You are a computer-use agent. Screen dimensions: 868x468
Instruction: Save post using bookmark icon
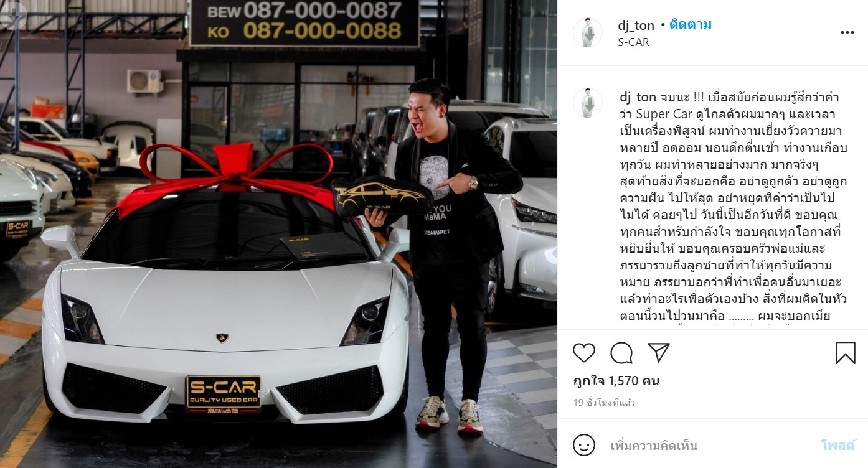[x=845, y=353]
